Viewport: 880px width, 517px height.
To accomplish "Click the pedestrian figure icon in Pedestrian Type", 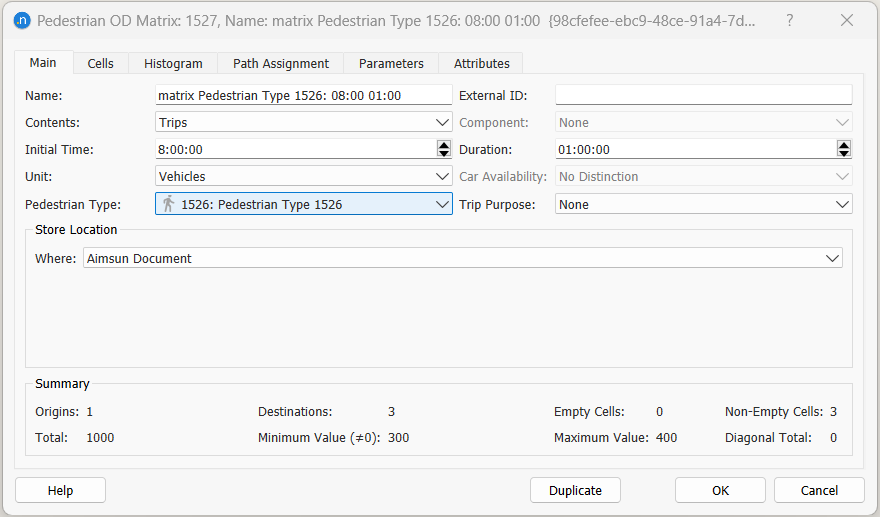I will pos(168,204).
